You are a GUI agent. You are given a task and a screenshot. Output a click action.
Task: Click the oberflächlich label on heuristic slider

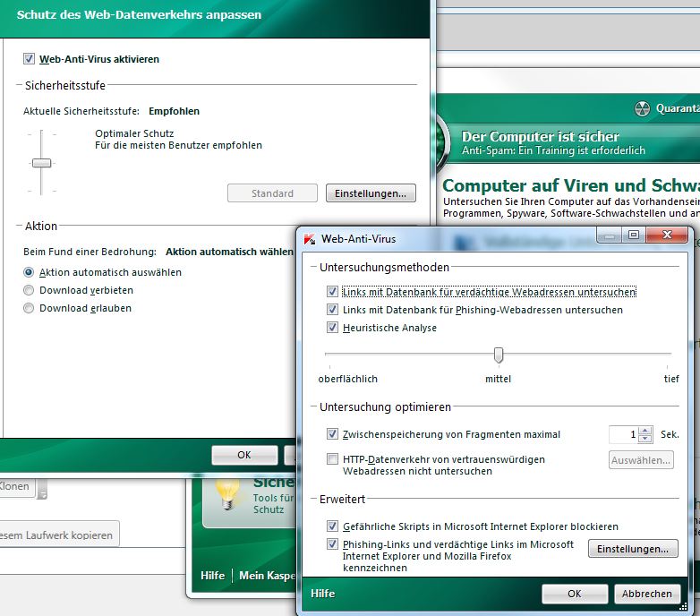[x=348, y=379]
